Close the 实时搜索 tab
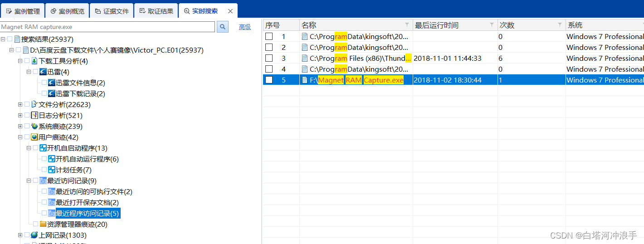 pyautogui.click(x=230, y=11)
